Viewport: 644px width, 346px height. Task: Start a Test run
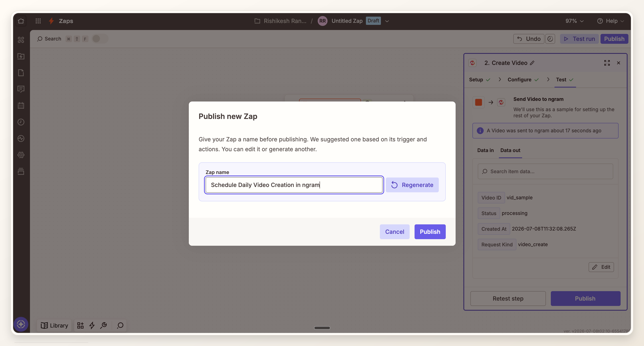tap(579, 39)
